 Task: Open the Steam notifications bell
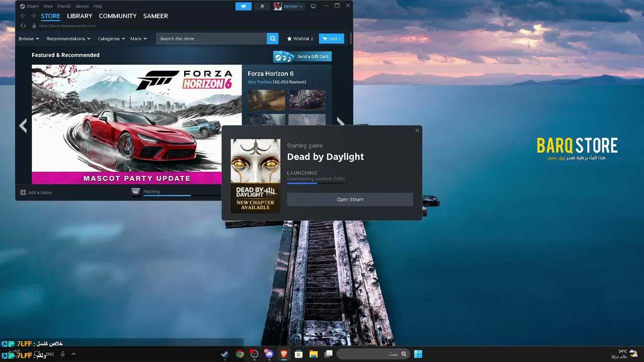tap(262, 6)
